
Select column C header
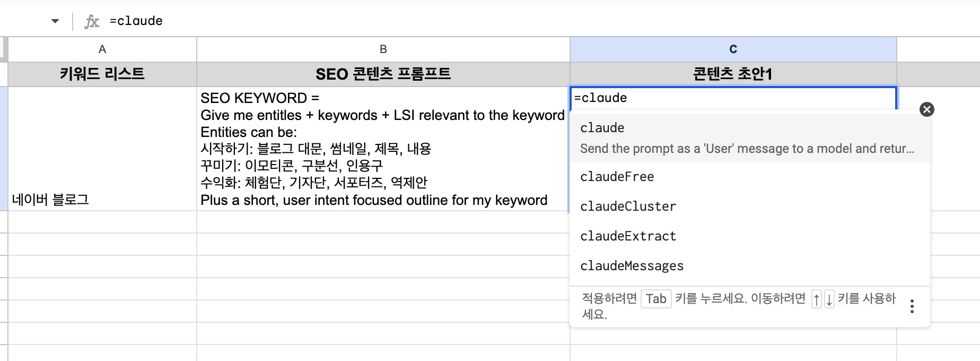[733, 49]
